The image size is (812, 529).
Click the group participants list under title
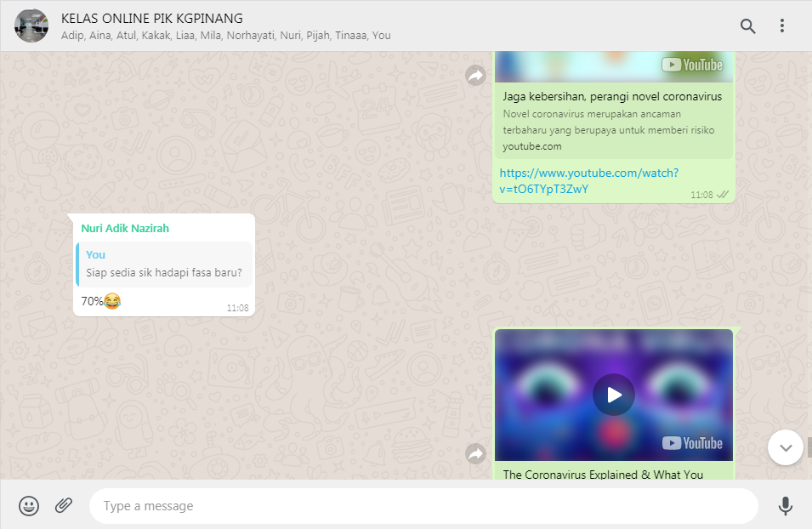[226, 36]
